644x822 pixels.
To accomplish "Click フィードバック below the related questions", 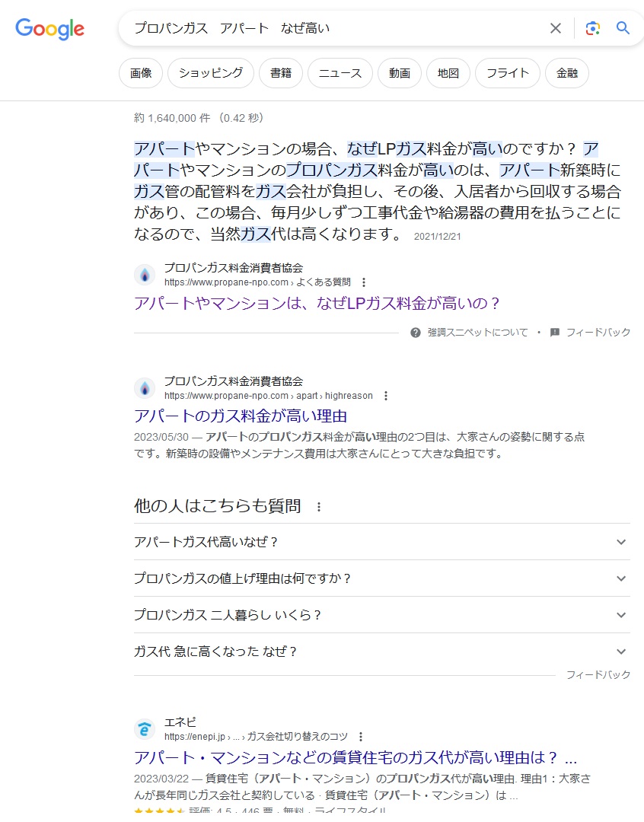I will [598, 674].
